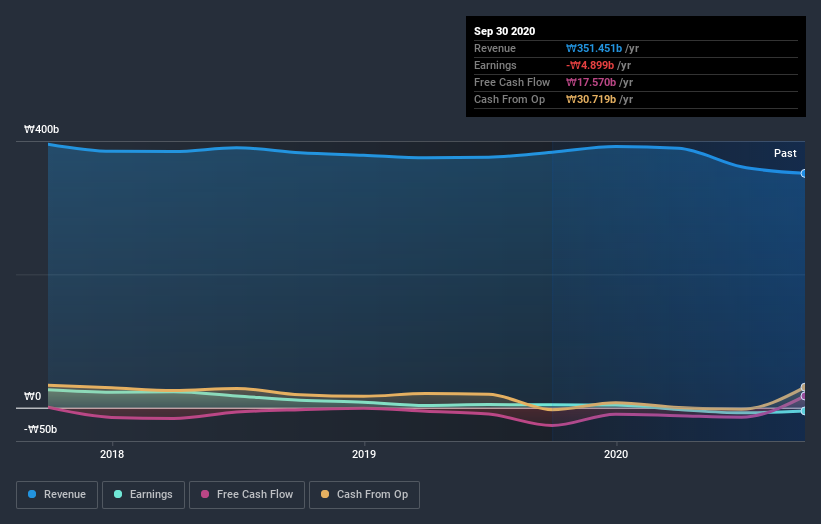Click the Earnings row label in tooltip

[495, 65]
